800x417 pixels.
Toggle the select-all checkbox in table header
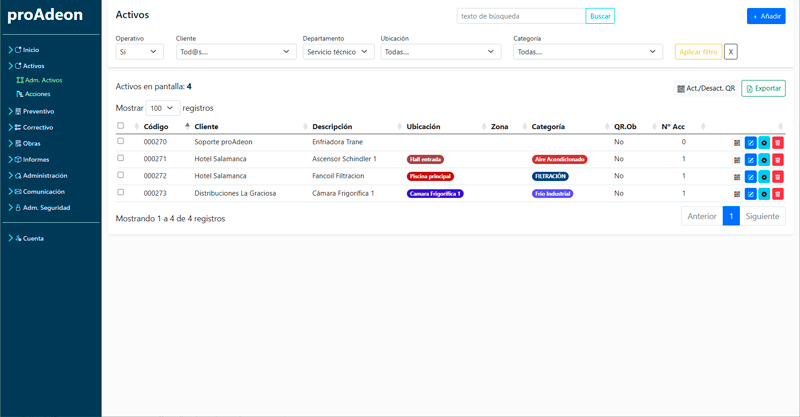[120, 126]
